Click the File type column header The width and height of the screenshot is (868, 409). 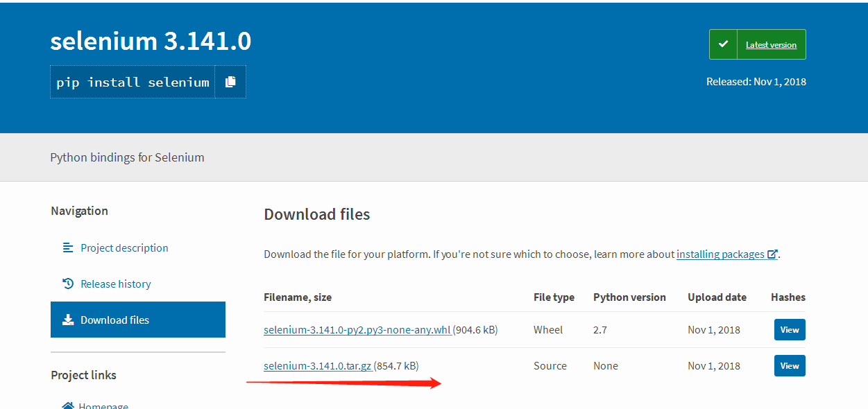point(554,297)
